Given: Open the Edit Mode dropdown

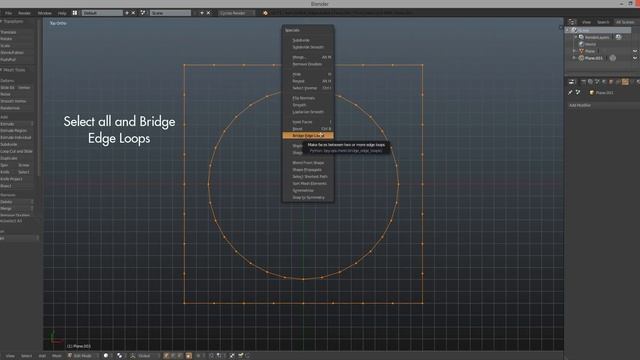Looking at the screenshot, I should coord(83,356).
